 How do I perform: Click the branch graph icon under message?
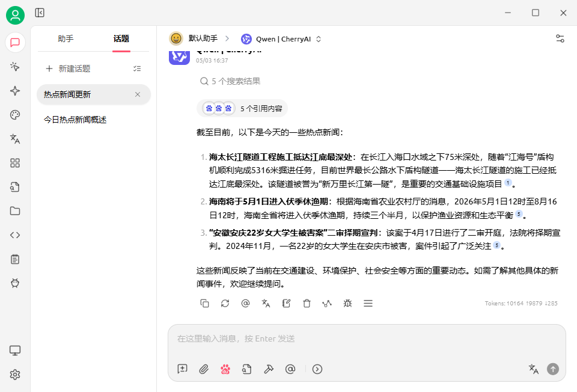pyautogui.click(x=327, y=303)
